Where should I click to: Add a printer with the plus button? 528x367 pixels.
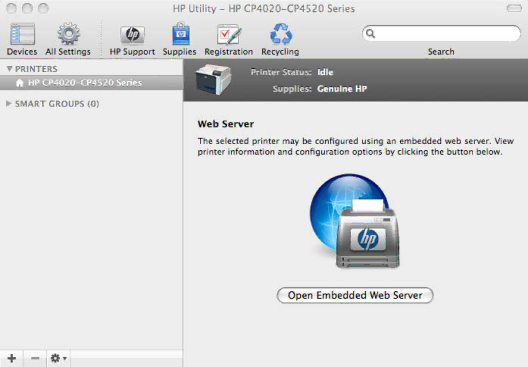click(x=12, y=358)
